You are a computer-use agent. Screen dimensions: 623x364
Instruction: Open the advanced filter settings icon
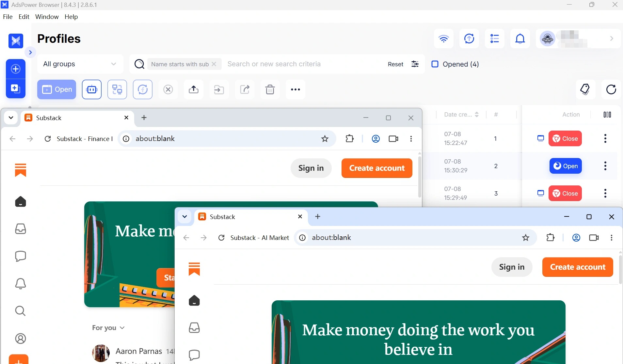(415, 64)
